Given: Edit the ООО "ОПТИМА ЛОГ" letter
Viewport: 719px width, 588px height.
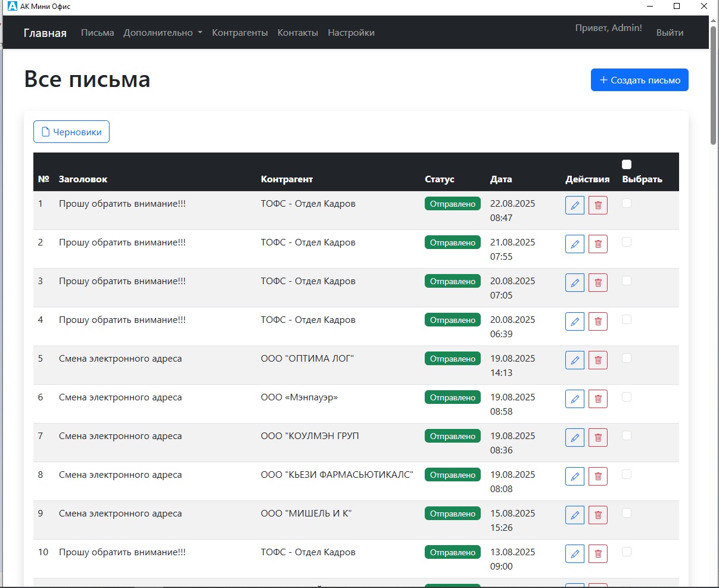Looking at the screenshot, I should (575, 360).
